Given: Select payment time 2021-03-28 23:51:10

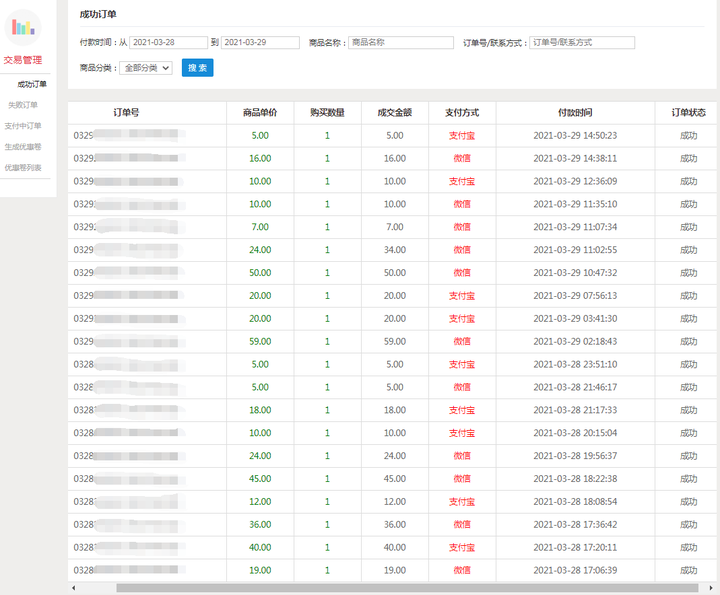Looking at the screenshot, I should [575, 365].
